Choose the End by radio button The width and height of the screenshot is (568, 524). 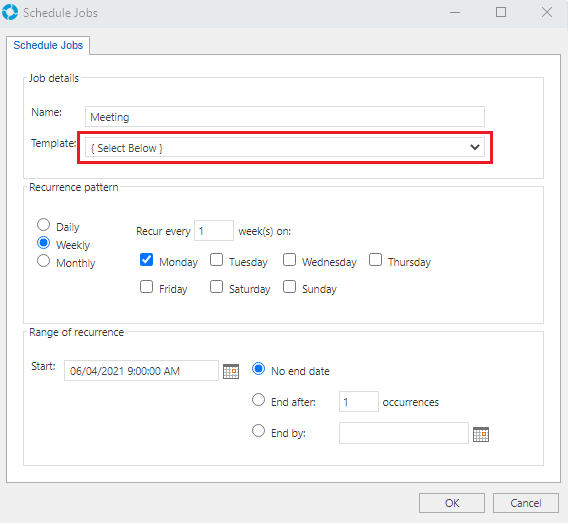click(x=258, y=431)
